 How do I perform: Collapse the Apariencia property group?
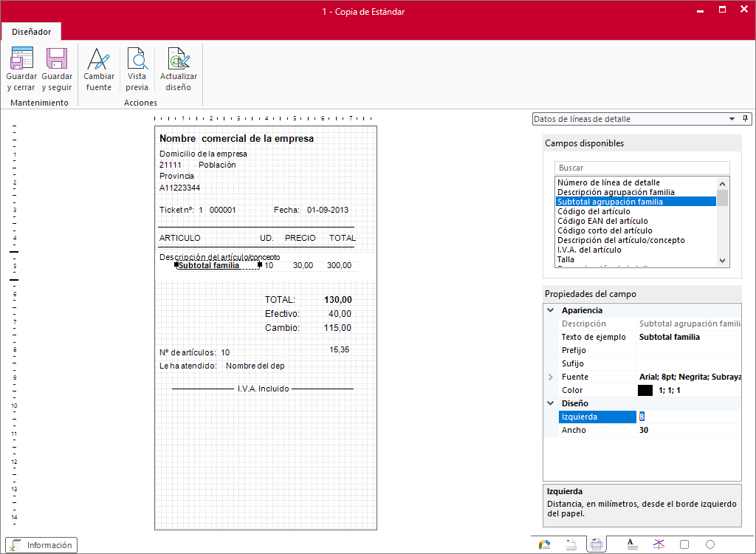(x=551, y=310)
